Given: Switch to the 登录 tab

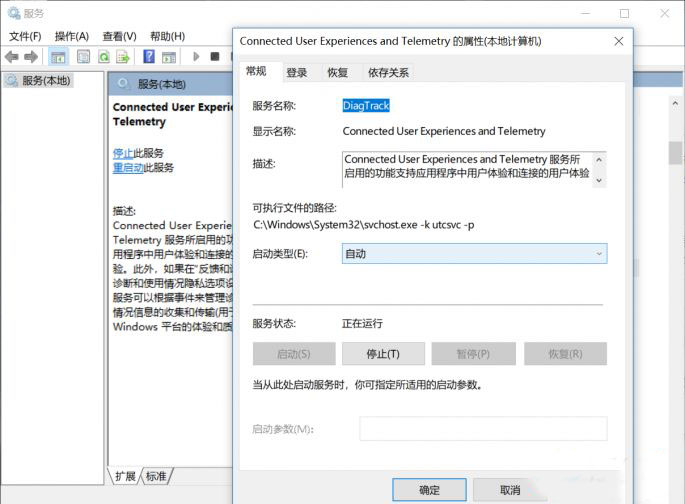Looking at the screenshot, I should tap(297, 72).
